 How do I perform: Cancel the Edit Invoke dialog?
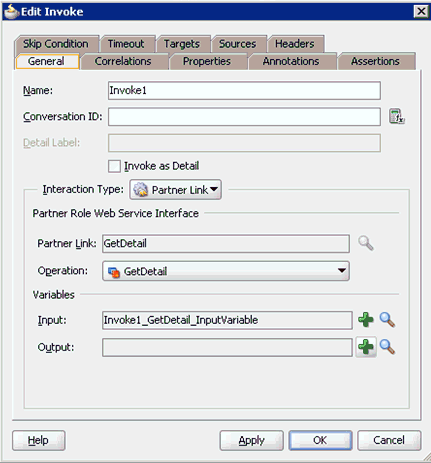(x=389, y=440)
